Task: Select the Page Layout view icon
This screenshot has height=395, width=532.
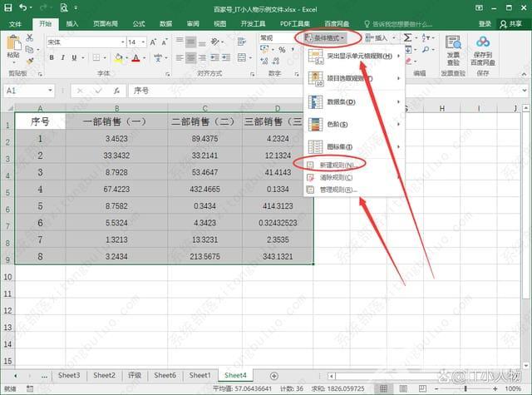Action: pos(403,388)
